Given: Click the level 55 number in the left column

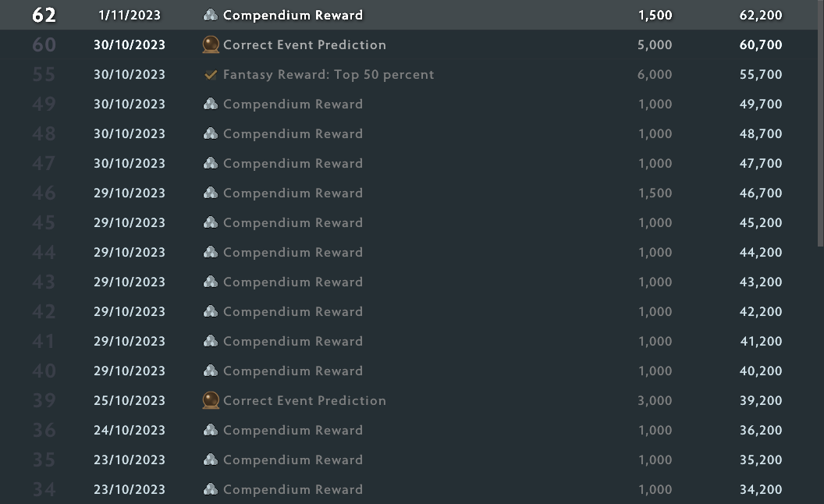Looking at the screenshot, I should pos(44,74).
